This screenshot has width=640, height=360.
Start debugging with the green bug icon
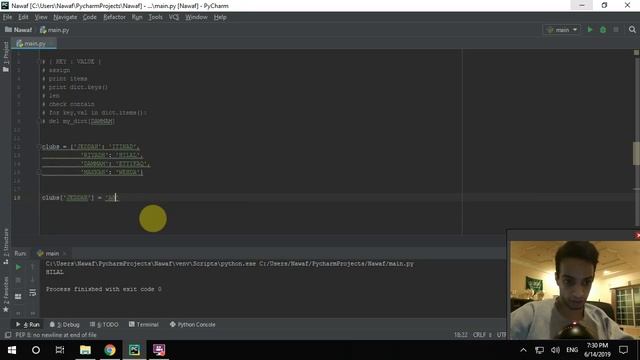[x=603, y=30]
